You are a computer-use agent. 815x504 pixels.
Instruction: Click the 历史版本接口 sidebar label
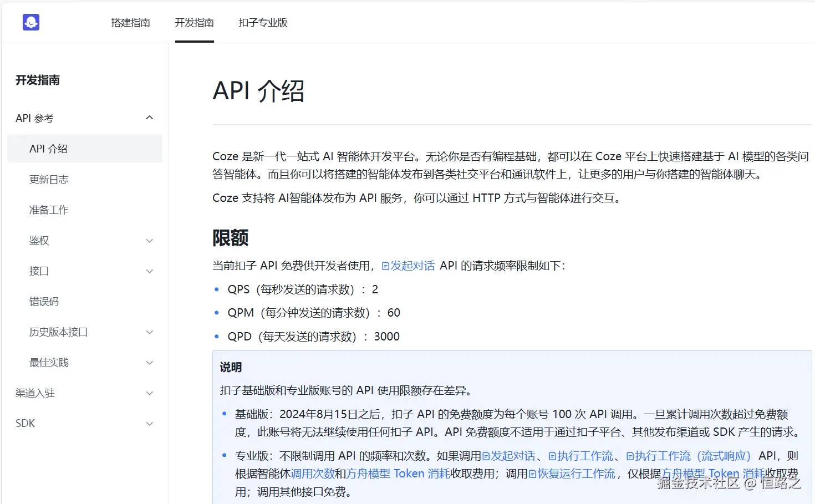58,332
